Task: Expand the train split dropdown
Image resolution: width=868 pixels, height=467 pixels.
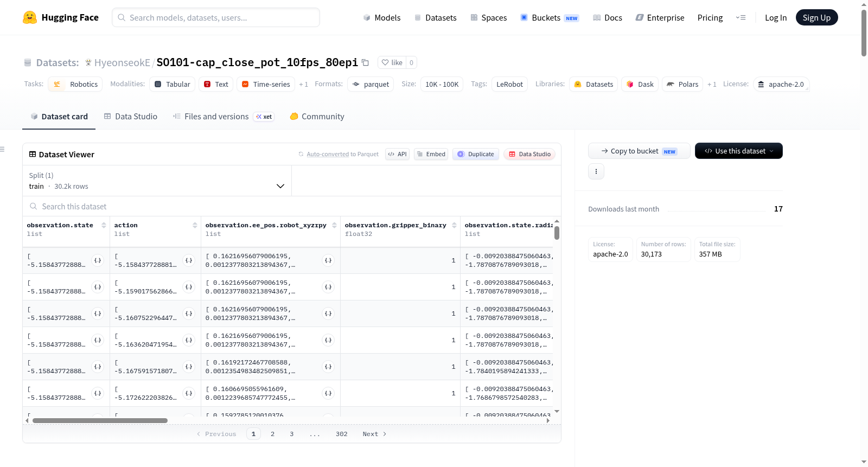Action: tap(157, 181)
